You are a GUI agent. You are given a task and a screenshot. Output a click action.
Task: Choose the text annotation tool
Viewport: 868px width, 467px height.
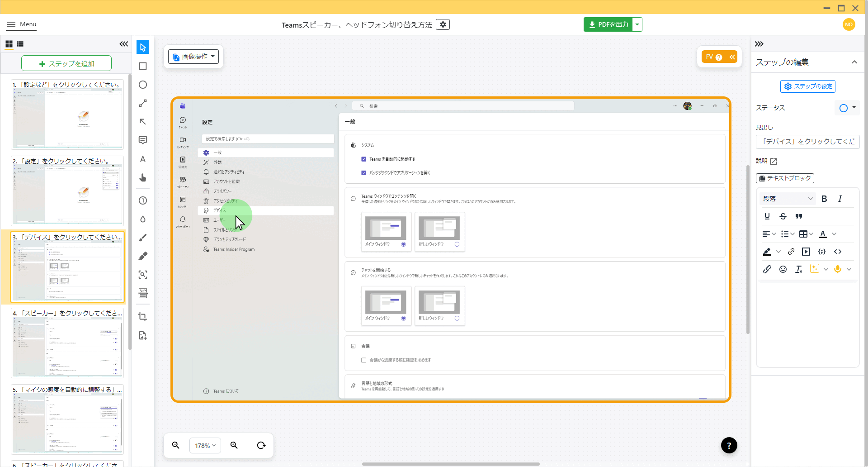point(143,159)
